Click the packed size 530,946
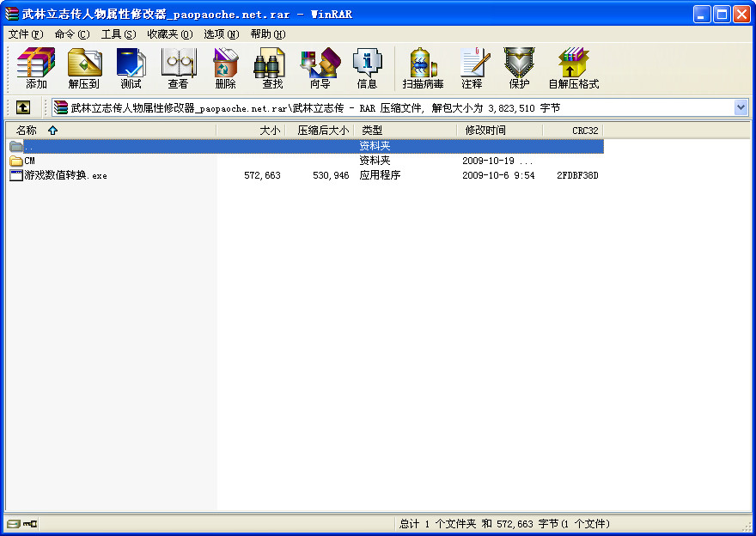The width and height of the screenshot is (756, 536). click(331, 175)
